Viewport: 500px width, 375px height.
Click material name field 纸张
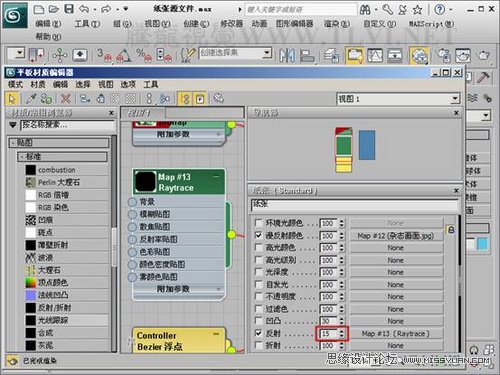coord(355,205)
